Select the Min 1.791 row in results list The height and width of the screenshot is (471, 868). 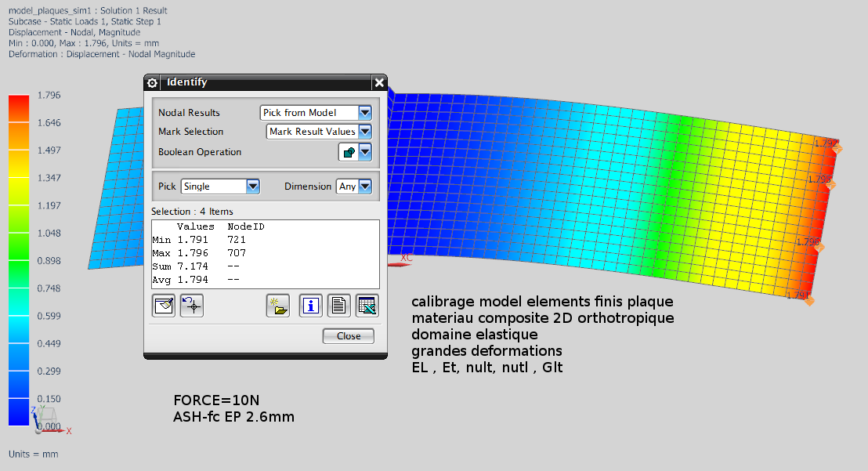coord(265,240)
